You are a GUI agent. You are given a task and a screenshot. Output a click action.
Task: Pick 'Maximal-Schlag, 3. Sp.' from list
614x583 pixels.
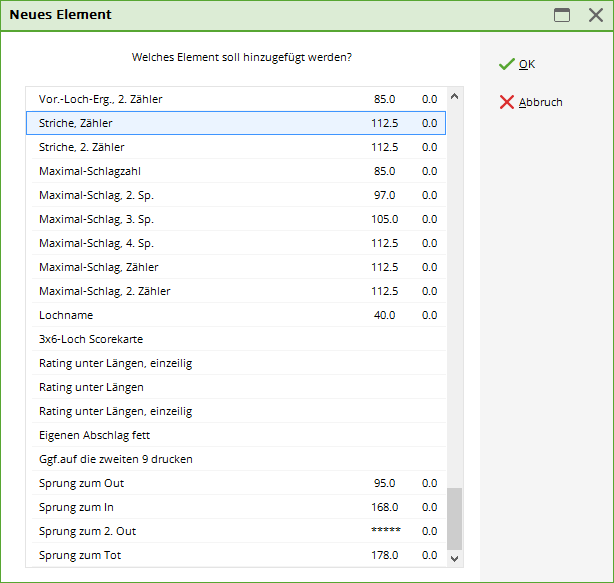(x=96, y=219)
